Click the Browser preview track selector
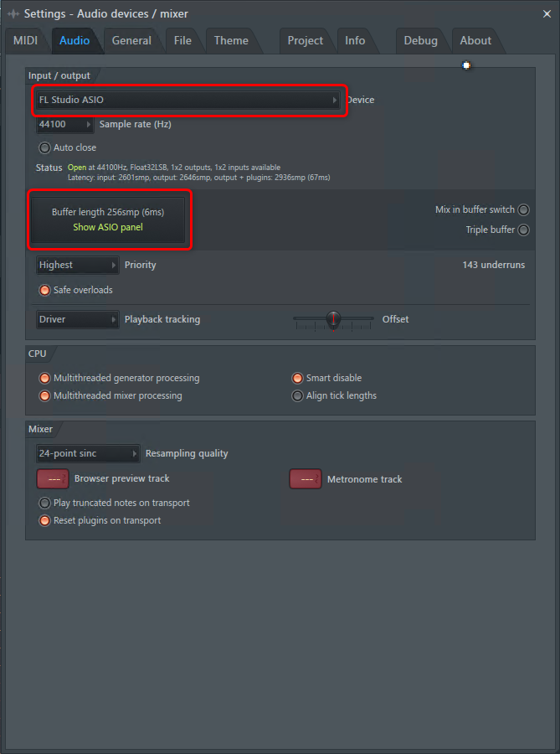Image resolution: width=560 pixels, height=754 pixels. (53, 479)
